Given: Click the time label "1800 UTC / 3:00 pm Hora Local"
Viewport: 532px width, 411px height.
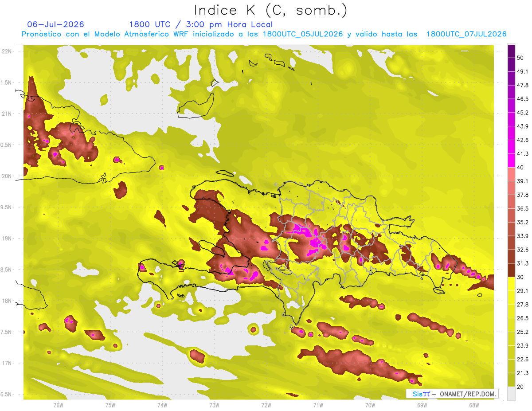Looking at the screenshot, I should pyautogui.click(x=201, y=24).
